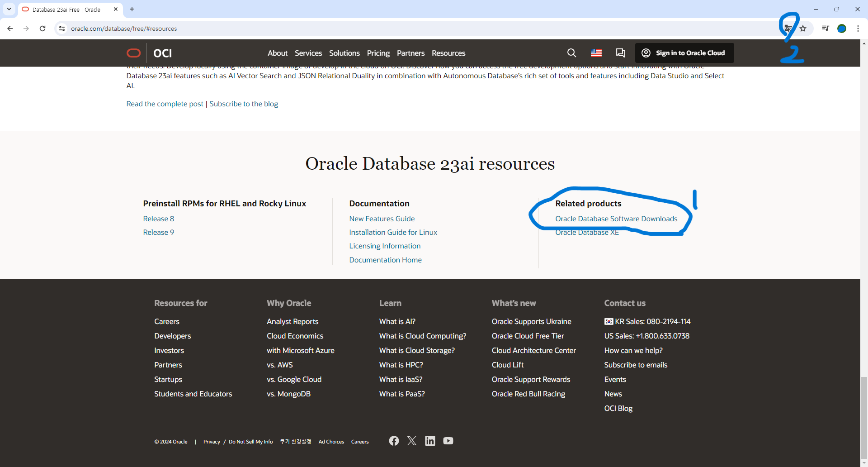Open the Pricing menu

(378, 53)
